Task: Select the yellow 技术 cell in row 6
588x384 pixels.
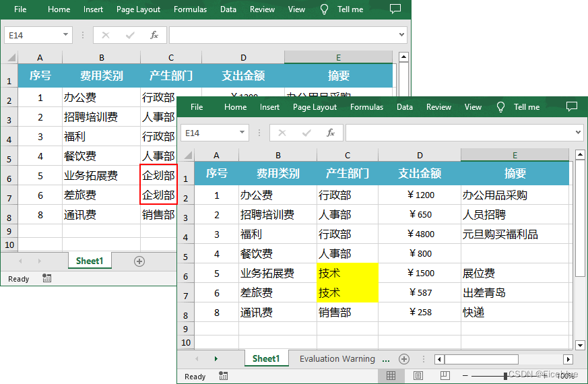Action: coord(348,273)
